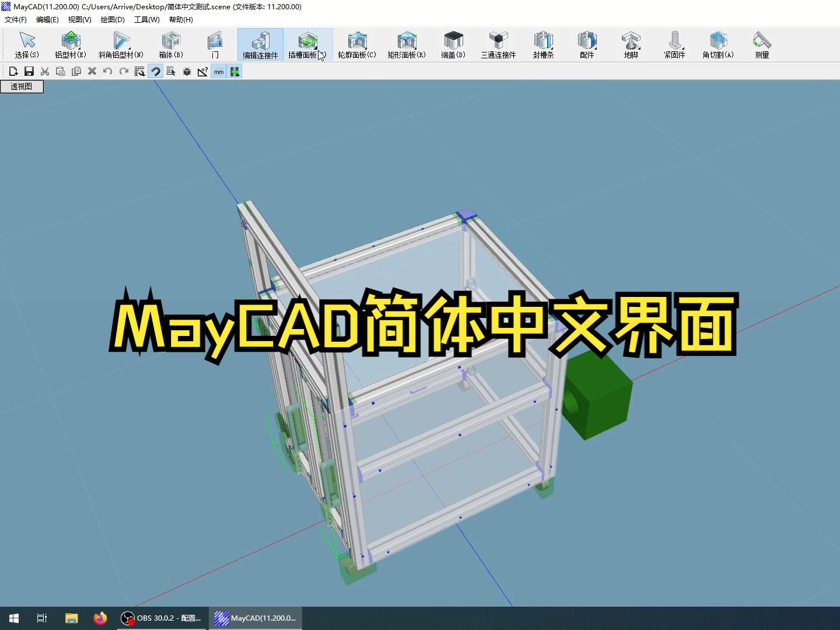Select the 插槽面板 slot panel tool
Image resolution: width=840 pixels, height=630 pixels.
point(307,45)
